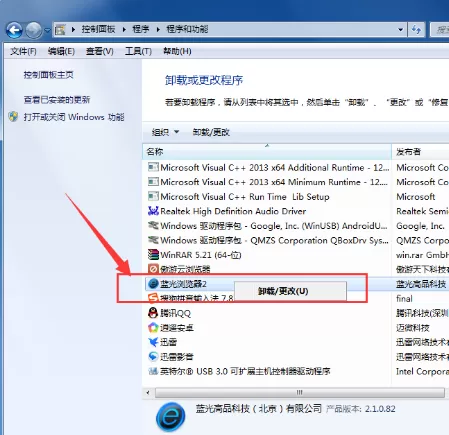Select 腾讯QQ entry
Screen dimensions: 449x435
(175, 313)
